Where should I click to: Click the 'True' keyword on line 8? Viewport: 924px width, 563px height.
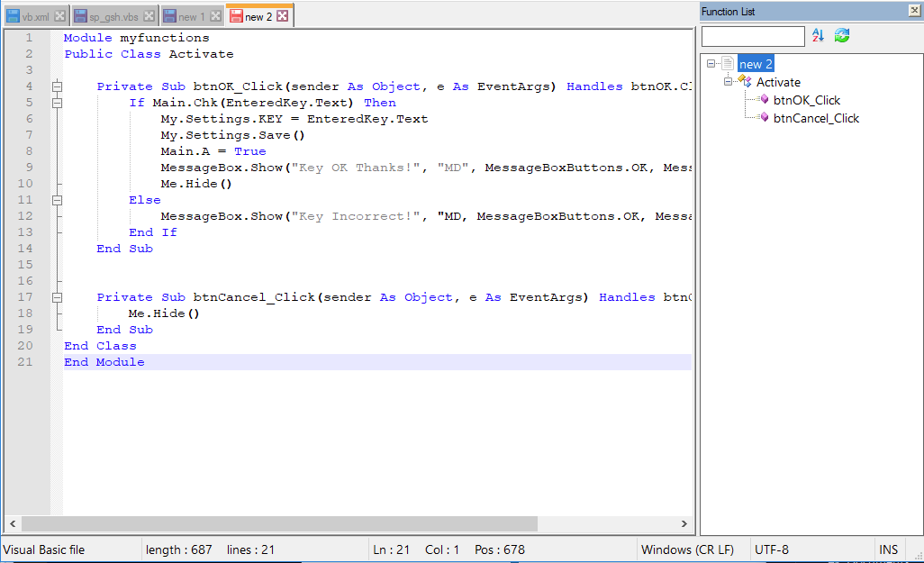pyautogui.click(x=249, y=151)
